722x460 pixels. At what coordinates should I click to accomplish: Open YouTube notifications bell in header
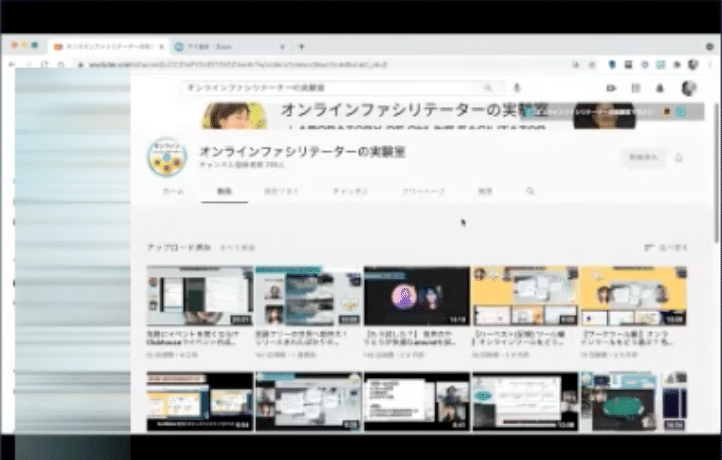tap(660, 88)
